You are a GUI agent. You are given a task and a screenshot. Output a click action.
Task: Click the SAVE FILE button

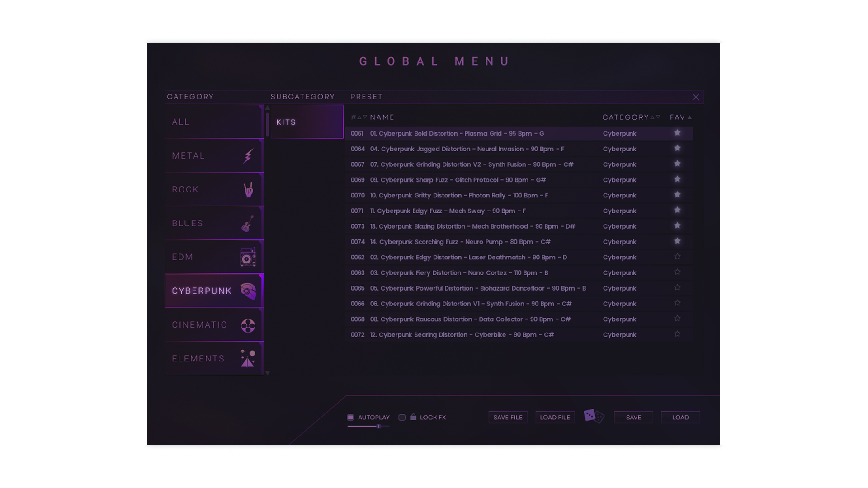[508, 418]
